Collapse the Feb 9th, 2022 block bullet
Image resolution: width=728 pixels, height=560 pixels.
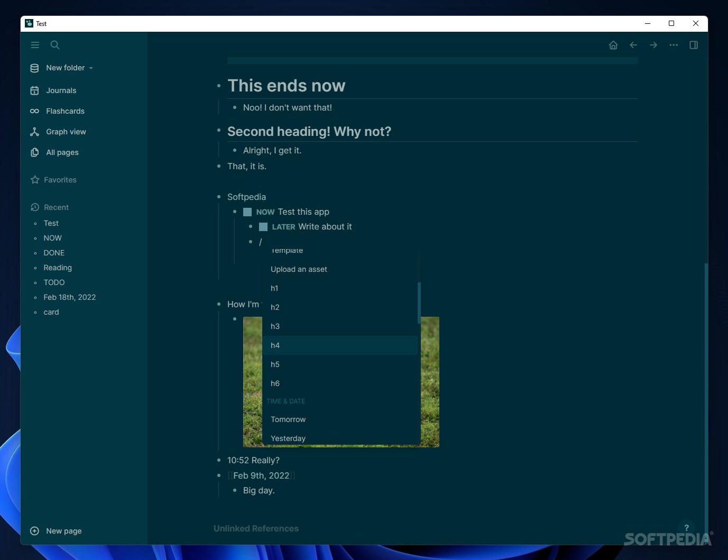coord(219,475)
